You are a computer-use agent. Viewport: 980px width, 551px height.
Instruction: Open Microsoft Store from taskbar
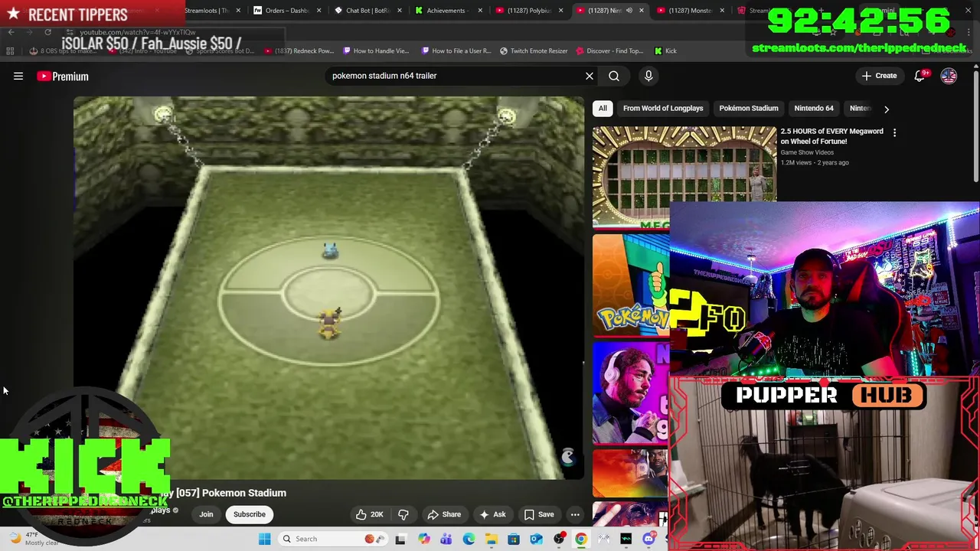pos(514,539)
